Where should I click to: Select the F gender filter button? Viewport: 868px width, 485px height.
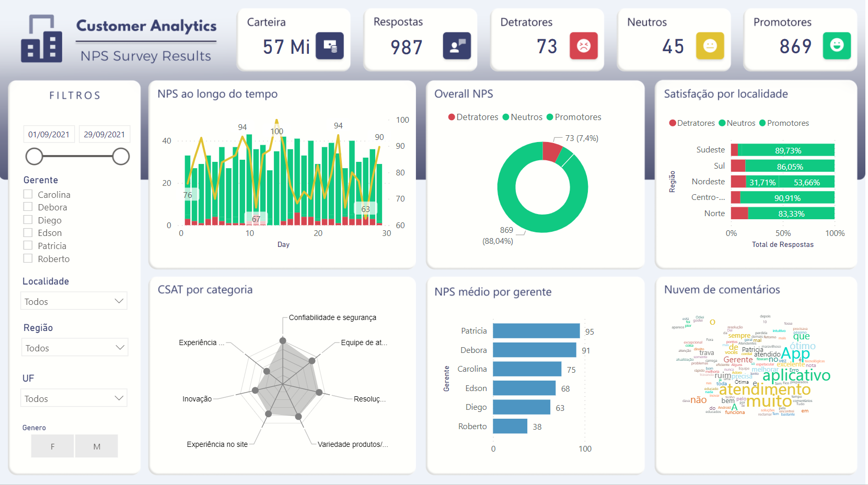52,446
